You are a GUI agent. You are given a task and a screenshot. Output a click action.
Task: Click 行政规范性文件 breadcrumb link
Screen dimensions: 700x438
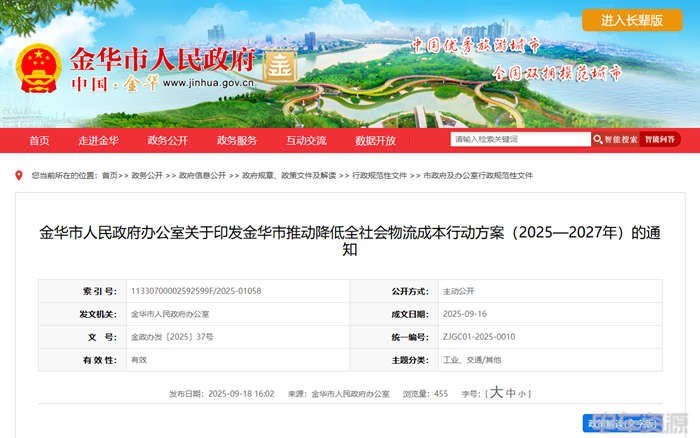click(x=380, y=175)
